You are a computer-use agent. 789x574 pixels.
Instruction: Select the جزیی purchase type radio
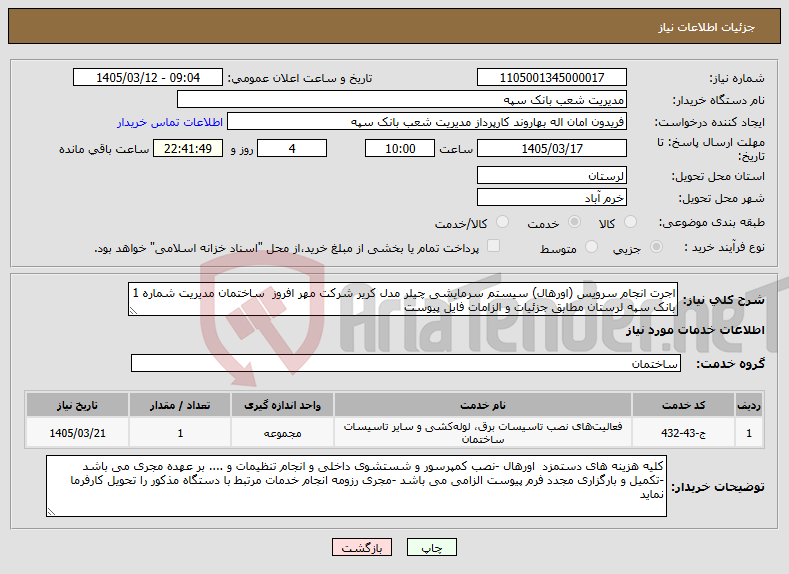click(x=656, y=247)
